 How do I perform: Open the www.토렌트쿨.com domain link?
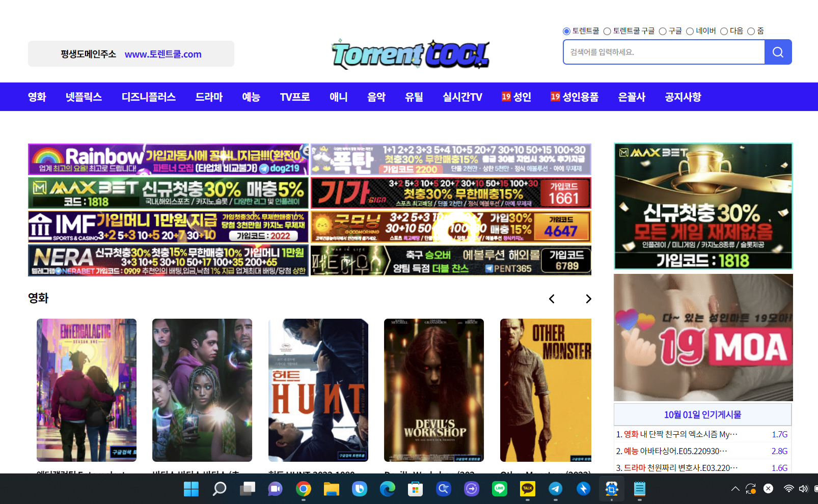pos(163,54)
